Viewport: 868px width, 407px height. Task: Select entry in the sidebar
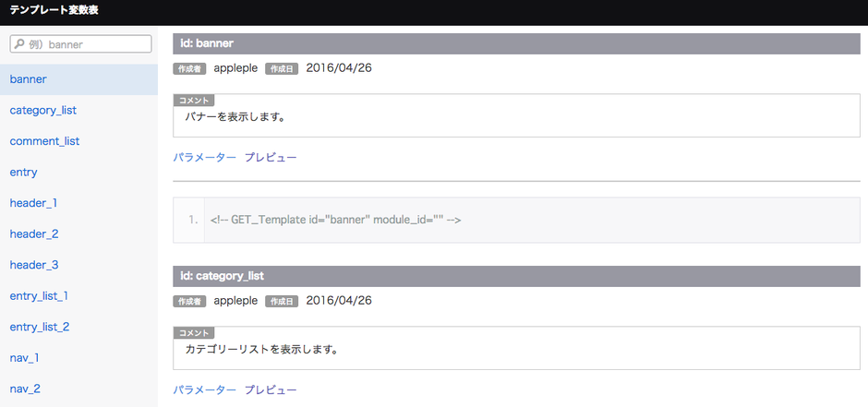tap(23, 173)
